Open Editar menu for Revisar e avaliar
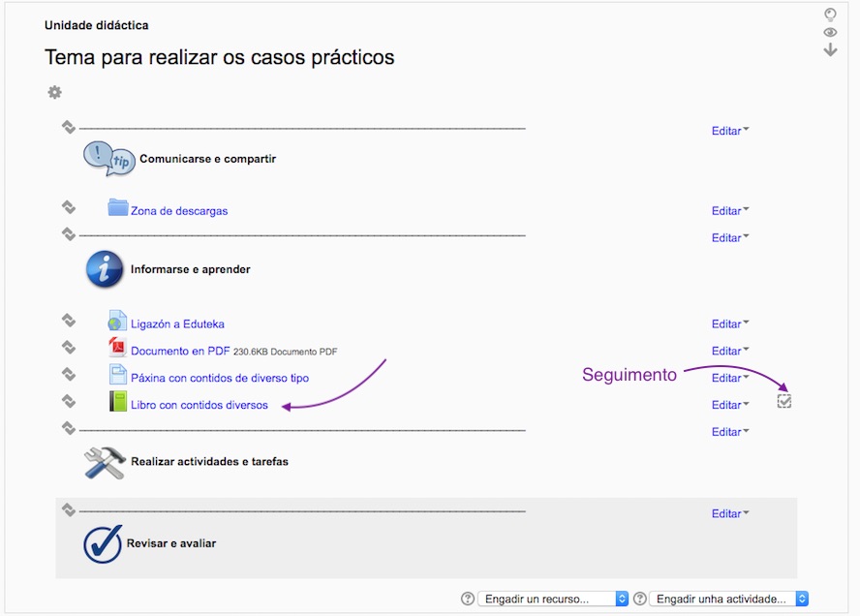This screenshot has width=860, height=616. point(730,514)
